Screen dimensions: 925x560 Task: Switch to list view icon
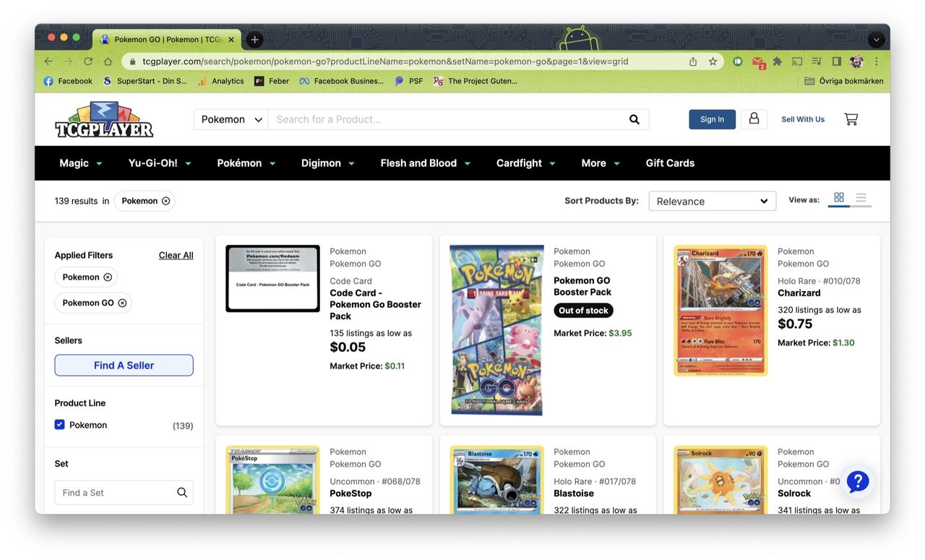coord(861,198)
